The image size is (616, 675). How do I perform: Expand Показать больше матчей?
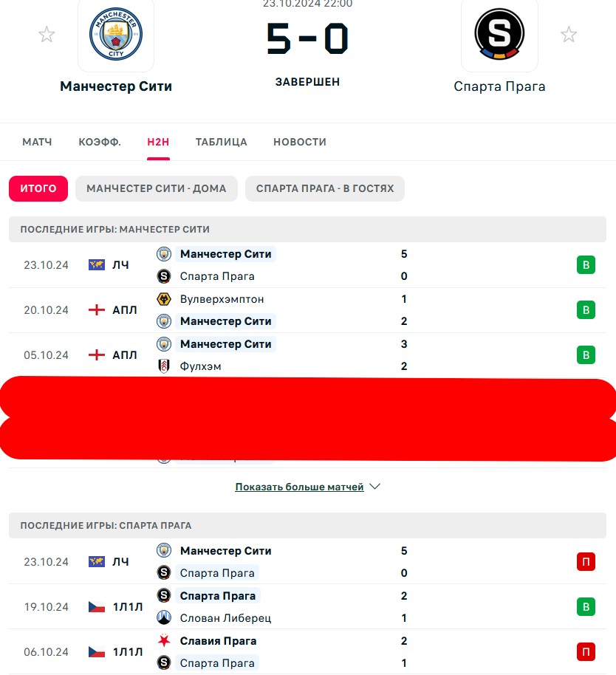pos(299,487)
